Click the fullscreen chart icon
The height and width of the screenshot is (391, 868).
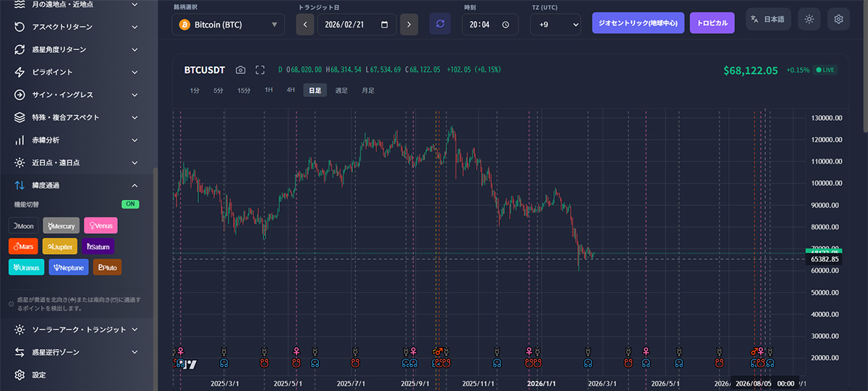pos(260,70)
